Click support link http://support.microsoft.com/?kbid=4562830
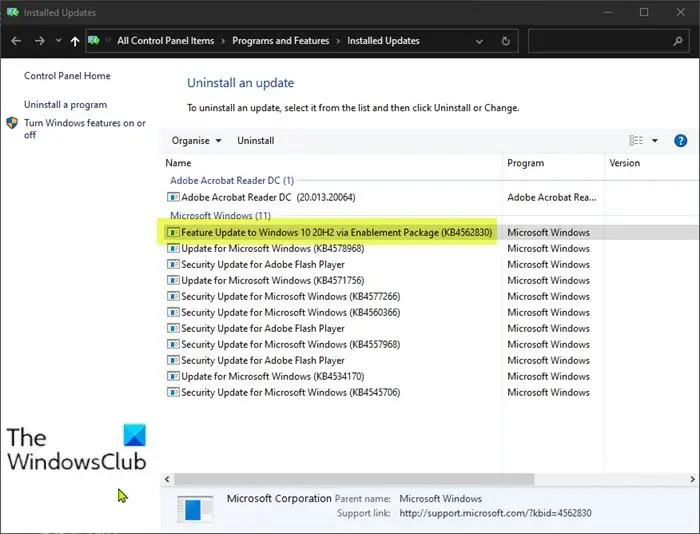 tap(495, 513)
